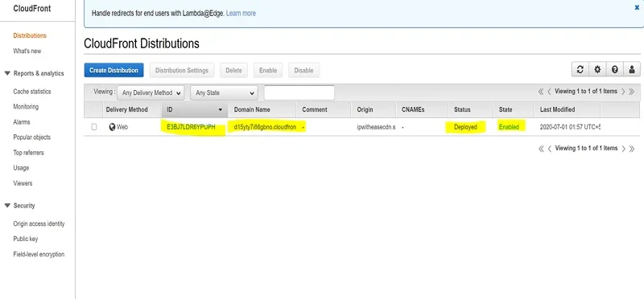This screenshot has width=644, height=299.
Task: Open Field-level encryption page
Action: [39, 254]
